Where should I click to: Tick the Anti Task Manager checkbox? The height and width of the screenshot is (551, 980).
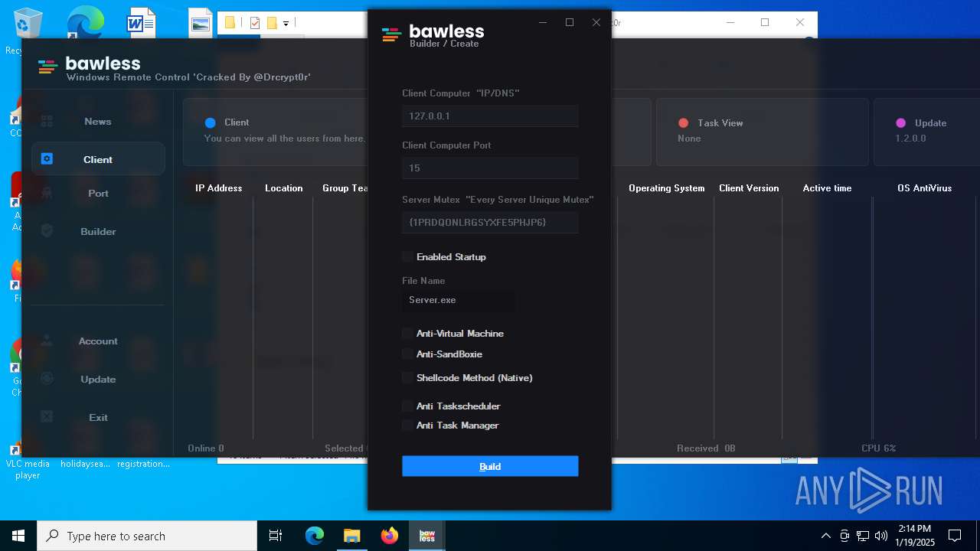(x=407, y=425)
